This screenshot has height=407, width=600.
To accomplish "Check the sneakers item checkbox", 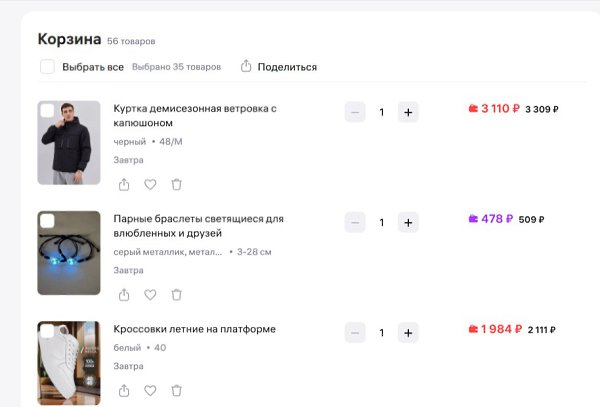I will pyautogui.click(x=47, y=331).
